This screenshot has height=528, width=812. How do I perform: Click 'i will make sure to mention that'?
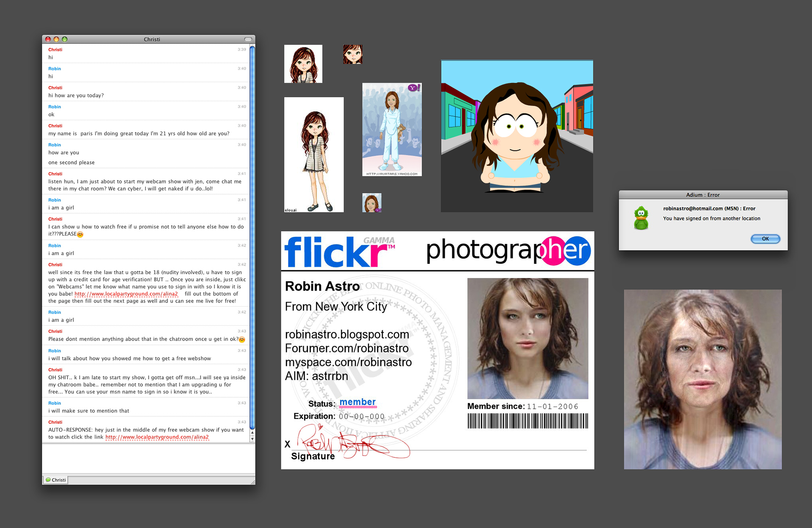(89, 411)
